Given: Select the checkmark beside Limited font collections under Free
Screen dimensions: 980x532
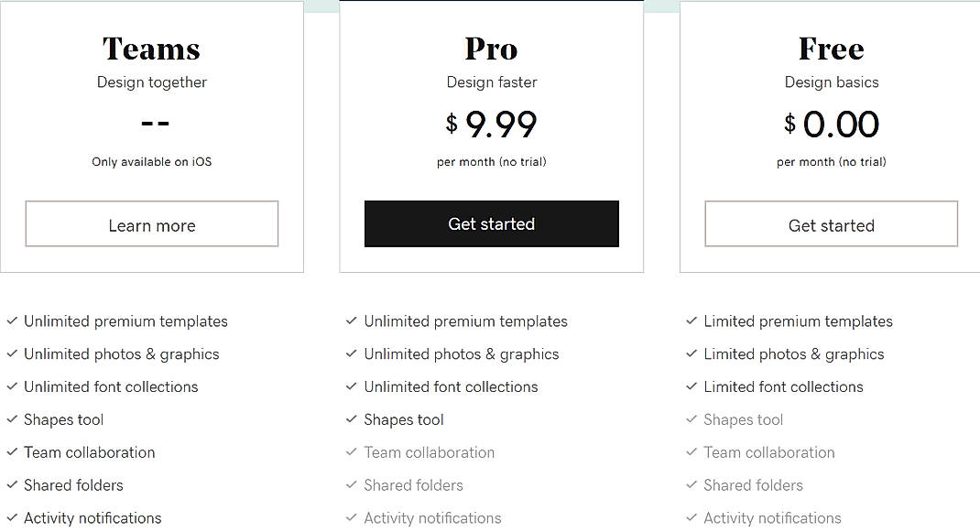Looking at the screenshot, I should 692,386.
